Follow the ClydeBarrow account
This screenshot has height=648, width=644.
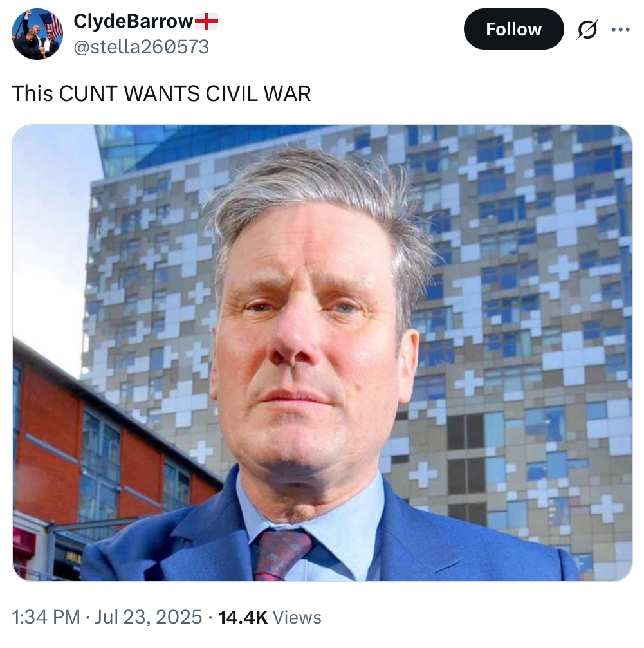[x=513, y=30]
